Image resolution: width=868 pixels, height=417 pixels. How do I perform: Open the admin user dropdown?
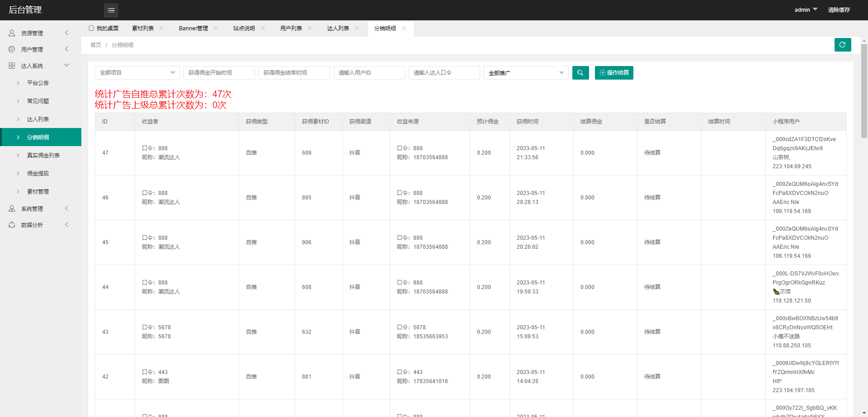[806, 9]
